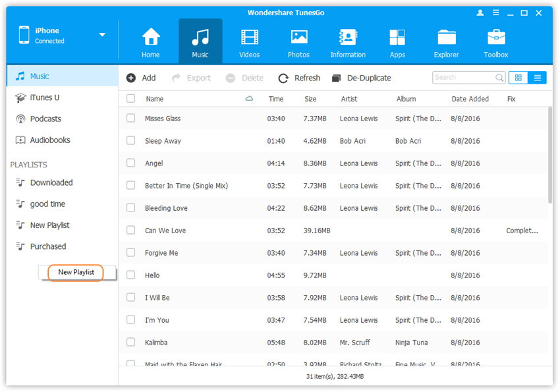Click the iPhone device icon

(x=24, y=35)
